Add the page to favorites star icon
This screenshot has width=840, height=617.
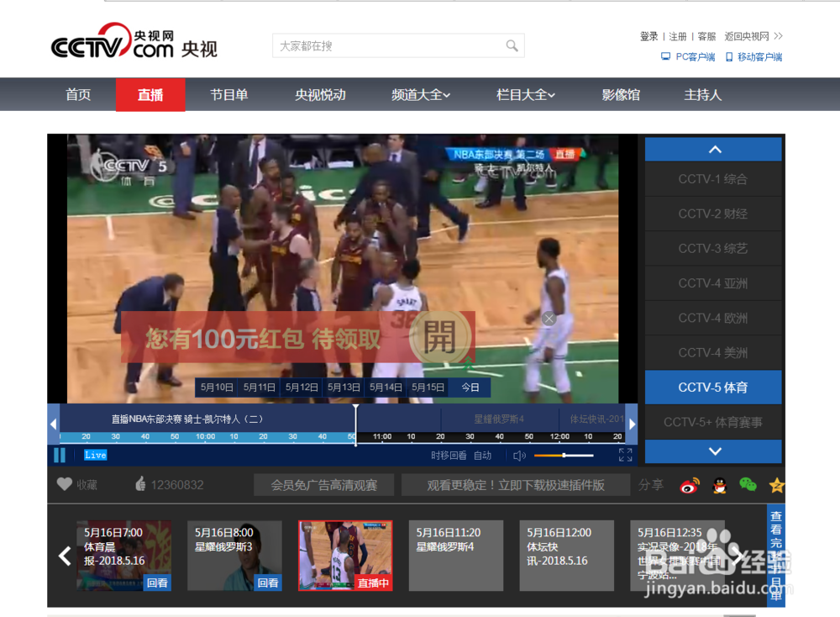[x=777, y=485]
